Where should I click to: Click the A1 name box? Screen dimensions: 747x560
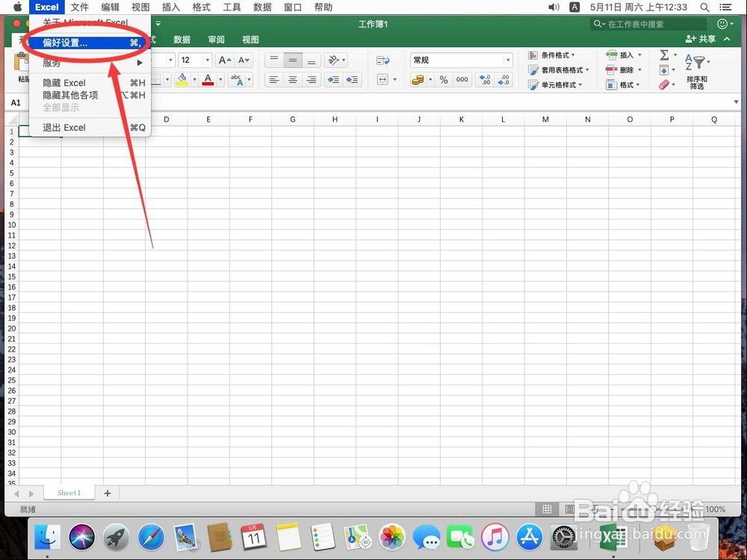(x=16, y=102)
